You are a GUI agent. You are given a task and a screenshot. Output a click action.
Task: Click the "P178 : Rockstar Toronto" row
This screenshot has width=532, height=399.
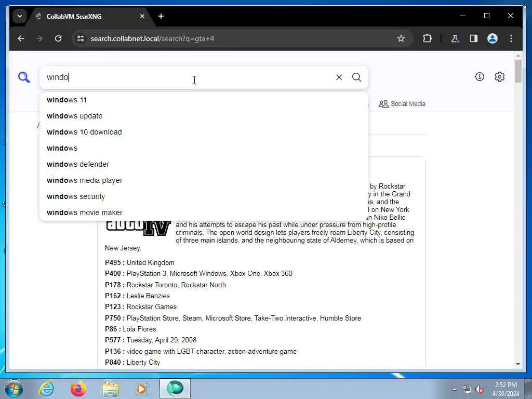[x=165, y=285]
